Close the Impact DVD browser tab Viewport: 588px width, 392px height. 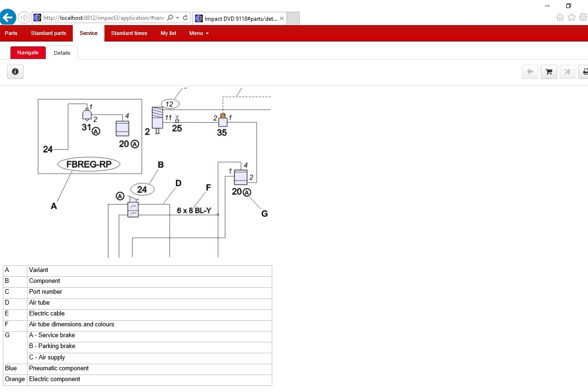[x=282, y=19]
